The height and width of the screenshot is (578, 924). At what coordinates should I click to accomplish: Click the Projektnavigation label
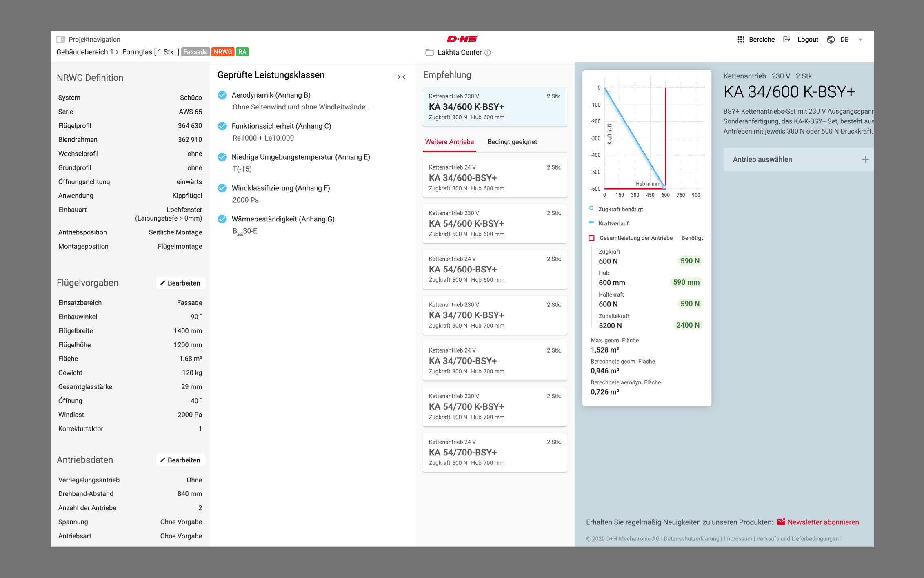[94, 40]
